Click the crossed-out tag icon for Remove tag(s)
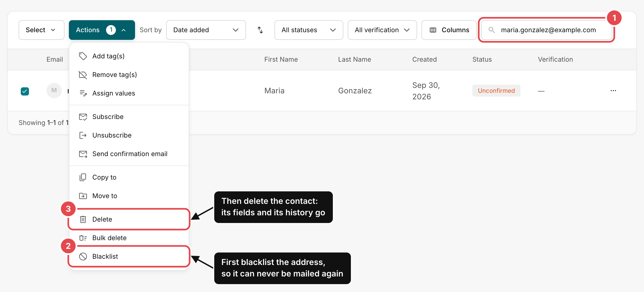This screenshot has width=644, height=292. tap(83, 75)
